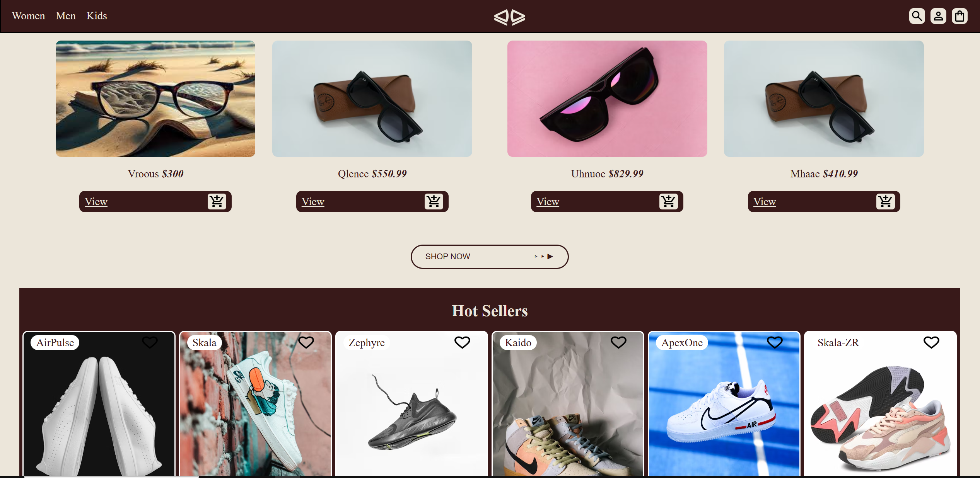Open the user account icon

[x=938, y=16]
